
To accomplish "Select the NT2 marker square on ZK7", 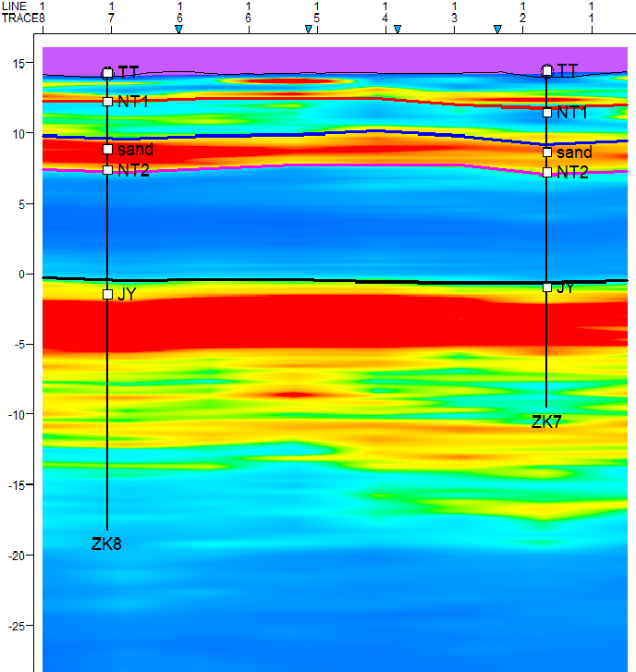I will (547, 172).
